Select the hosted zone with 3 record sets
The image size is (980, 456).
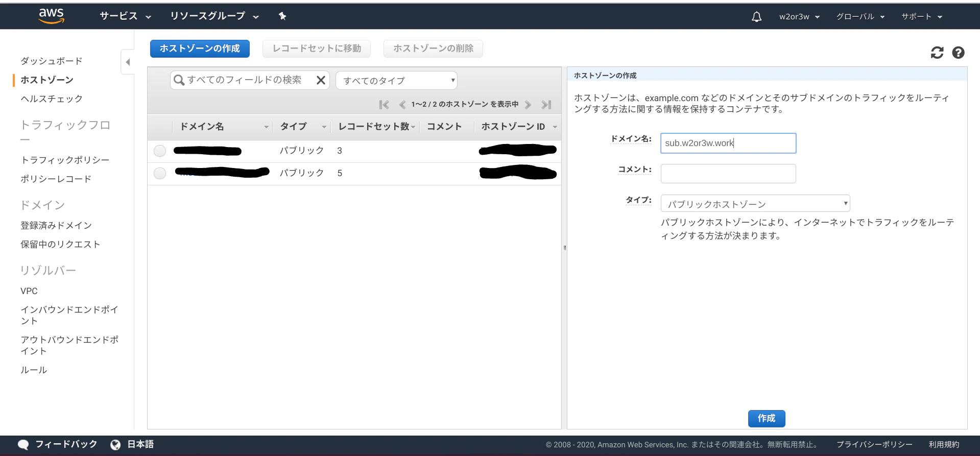tap(160, 151)
